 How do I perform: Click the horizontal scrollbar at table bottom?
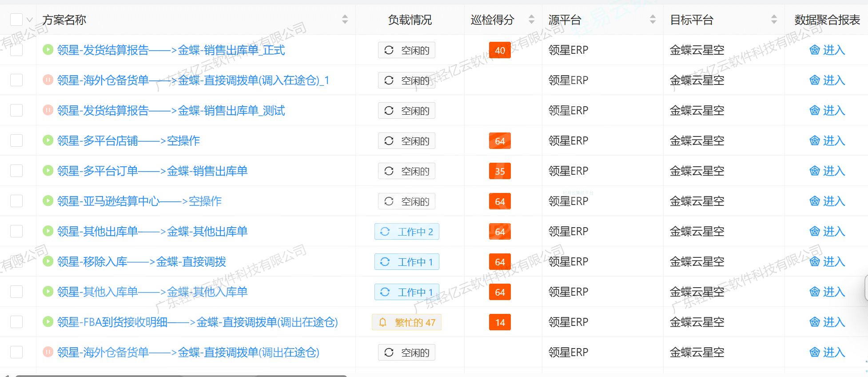(x=178, y=375)
